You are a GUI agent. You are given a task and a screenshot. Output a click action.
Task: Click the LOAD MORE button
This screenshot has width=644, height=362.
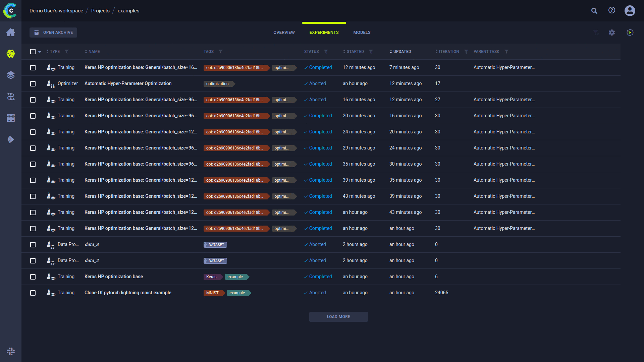(x=338, y=316)
